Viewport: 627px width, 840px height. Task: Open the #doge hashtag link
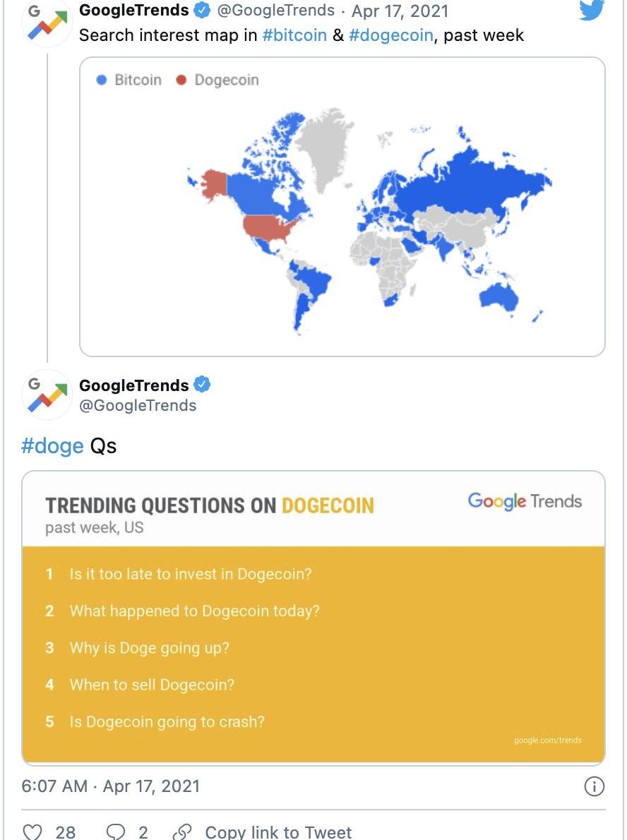click(52, 446)
